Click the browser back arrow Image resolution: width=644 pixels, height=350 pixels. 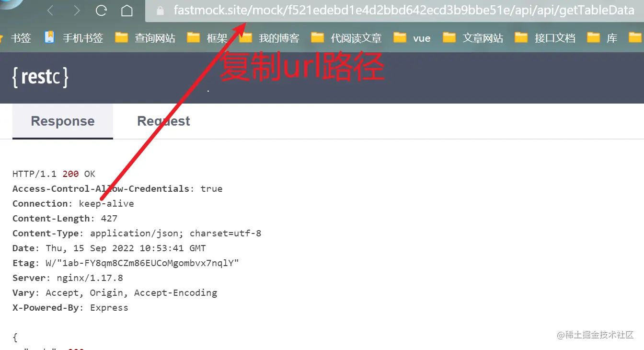tap(50, 11)
